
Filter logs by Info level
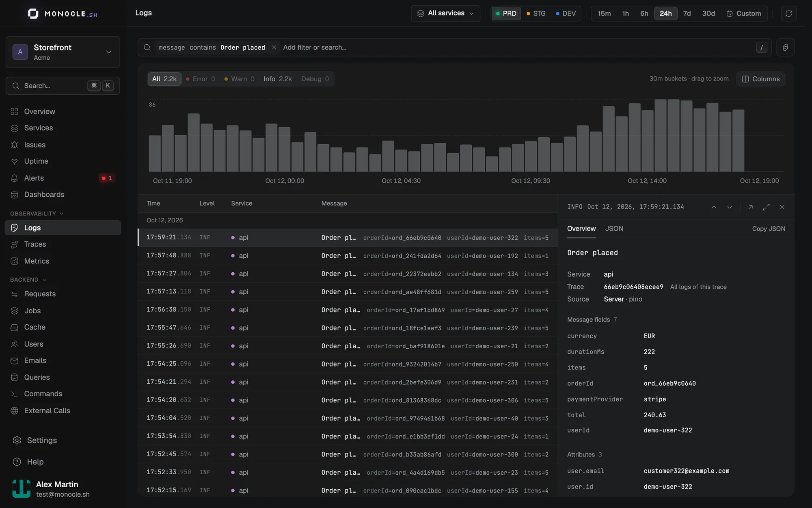(277, 79)
